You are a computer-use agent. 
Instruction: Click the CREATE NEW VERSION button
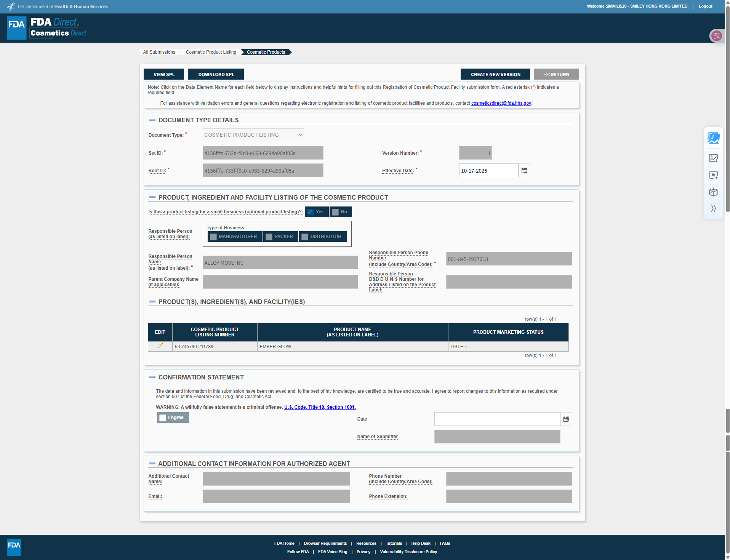[x=495, y=74]
